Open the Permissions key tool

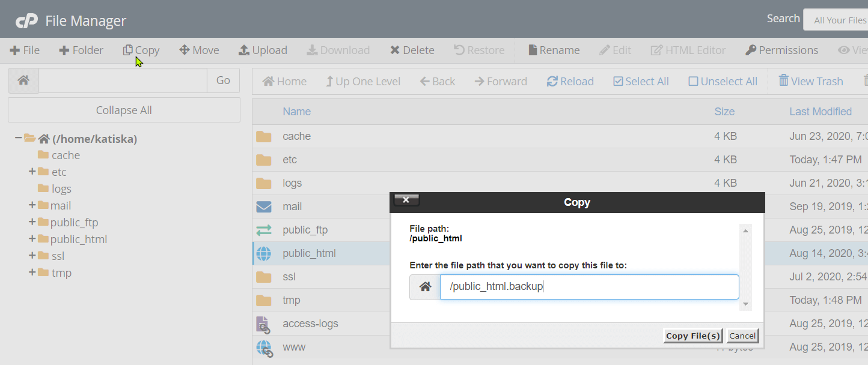(781, 50)
